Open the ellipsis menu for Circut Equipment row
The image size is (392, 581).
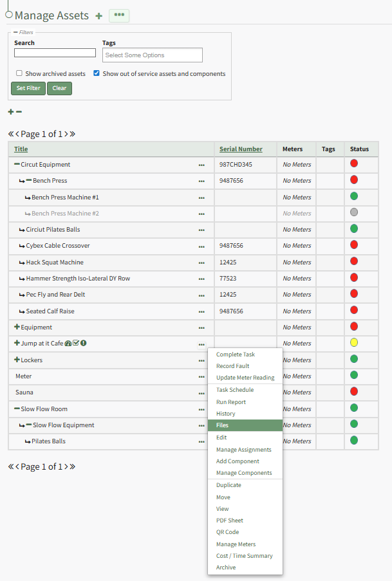201,165
